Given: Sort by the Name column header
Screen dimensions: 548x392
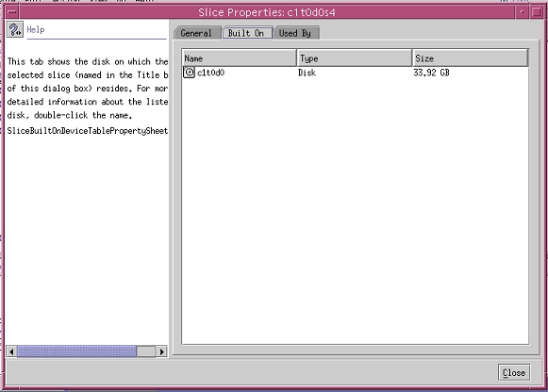Looking at the screenshot, I should [x=239, y=57].
